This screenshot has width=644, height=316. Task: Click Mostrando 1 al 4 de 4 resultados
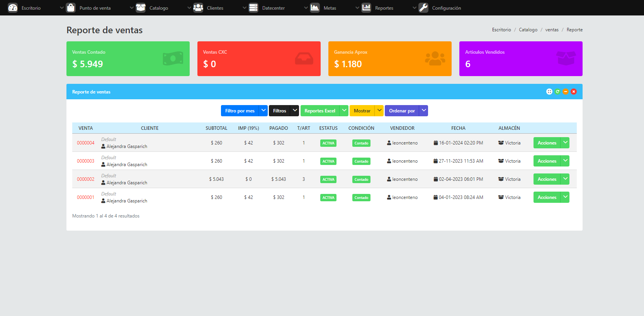(106, 216)
